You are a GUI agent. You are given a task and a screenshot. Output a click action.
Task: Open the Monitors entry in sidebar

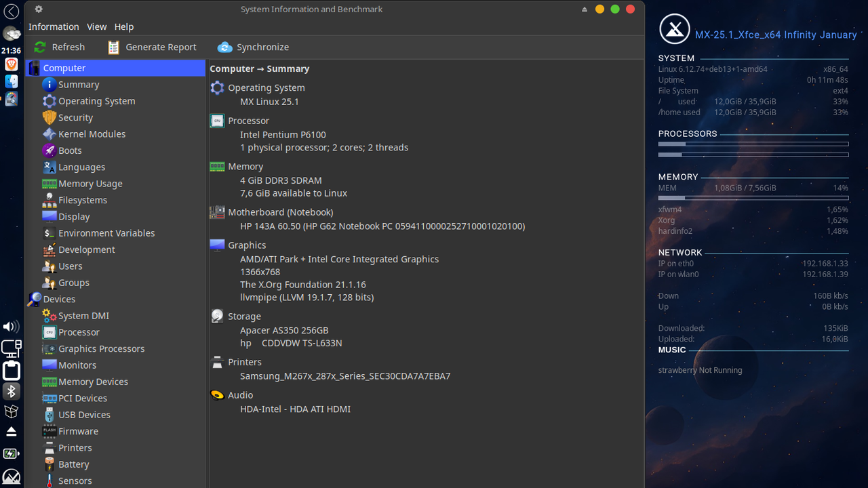pyautogui.click(x=77, y=365)
